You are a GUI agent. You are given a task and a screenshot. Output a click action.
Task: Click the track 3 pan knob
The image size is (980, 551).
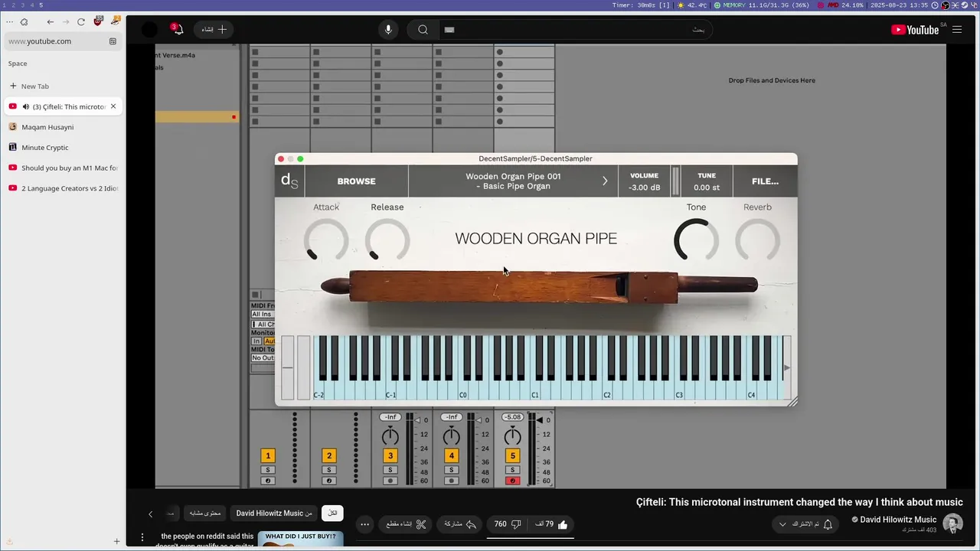pos(390,436)
